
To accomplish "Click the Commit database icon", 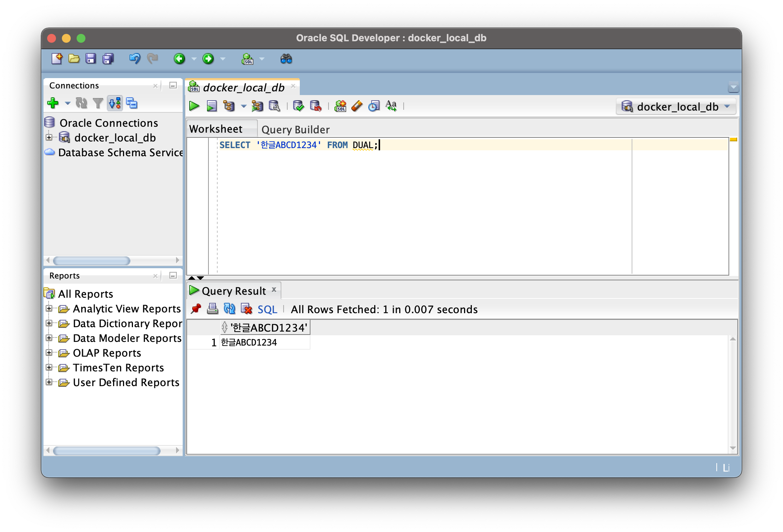I will click(298, 106).
